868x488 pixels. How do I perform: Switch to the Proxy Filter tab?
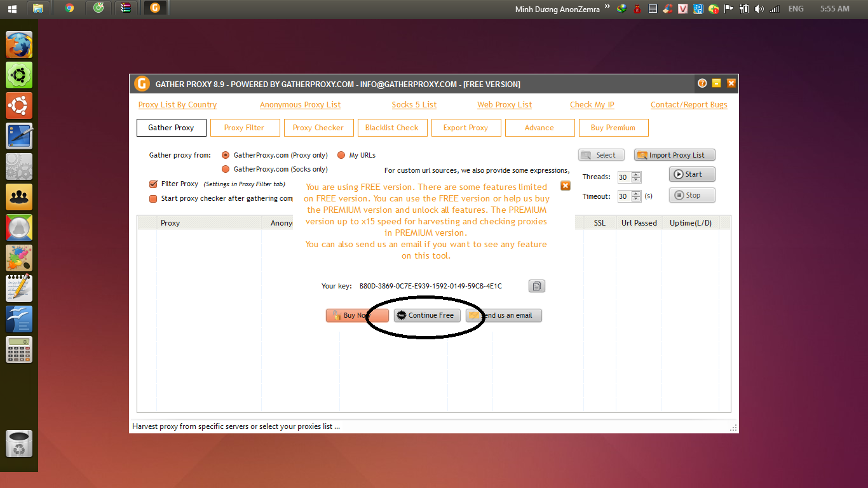pyautogui.click(x=245, y=128)
